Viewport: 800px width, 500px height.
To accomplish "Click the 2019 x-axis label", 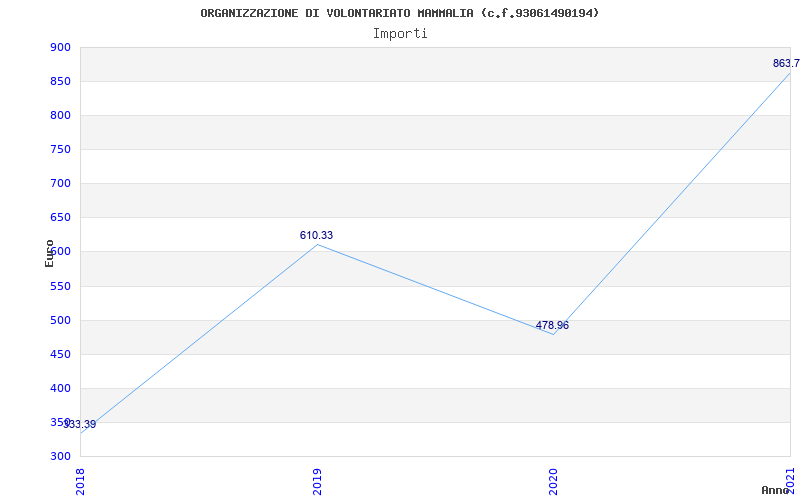I will pyautogui.click(x=317, y=482).
